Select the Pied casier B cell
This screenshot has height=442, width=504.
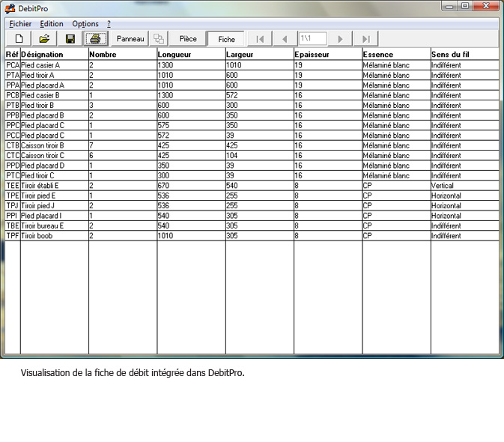(x=55, y=95)
